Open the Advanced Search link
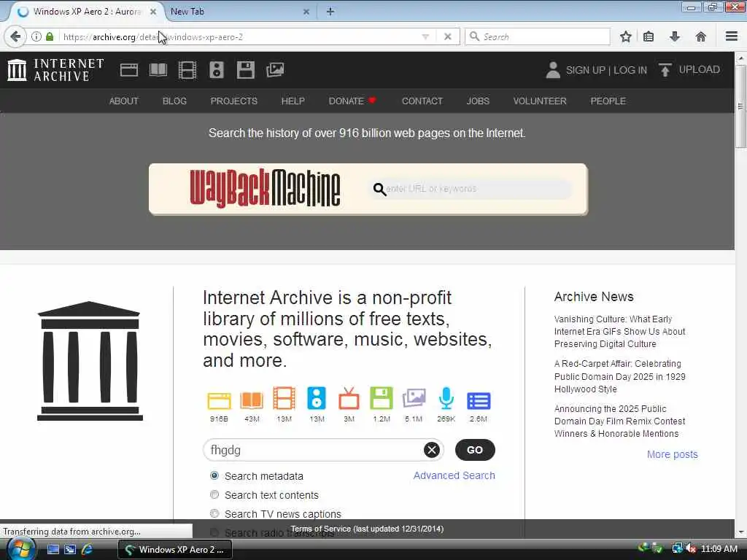Screen dimensions: 747x560 pos(454,475)
